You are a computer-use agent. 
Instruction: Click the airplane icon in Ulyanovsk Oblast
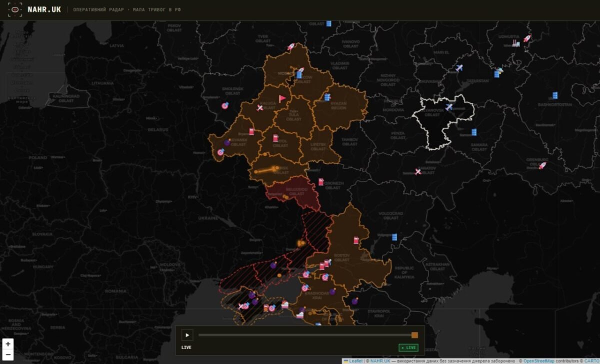(449, 106)
